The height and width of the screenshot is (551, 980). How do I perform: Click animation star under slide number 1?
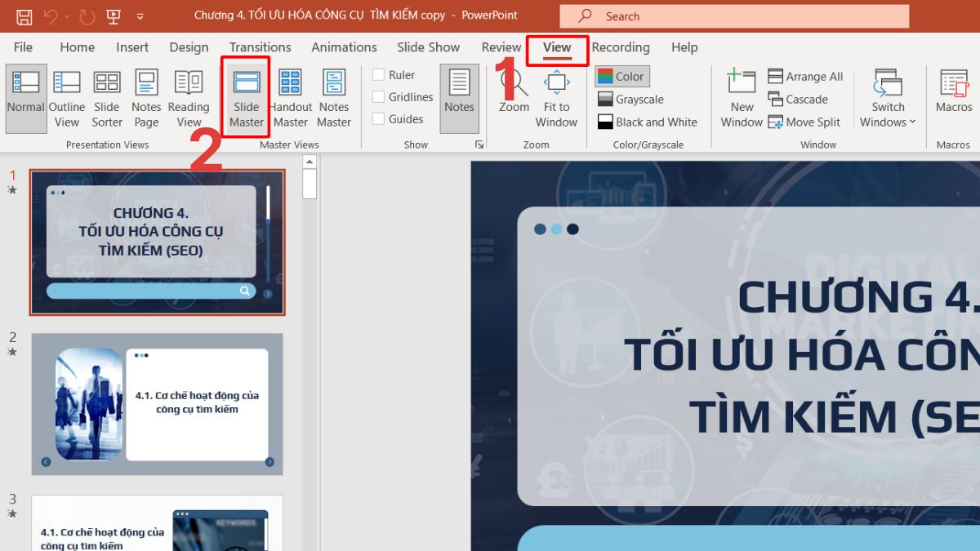[12, 190]
